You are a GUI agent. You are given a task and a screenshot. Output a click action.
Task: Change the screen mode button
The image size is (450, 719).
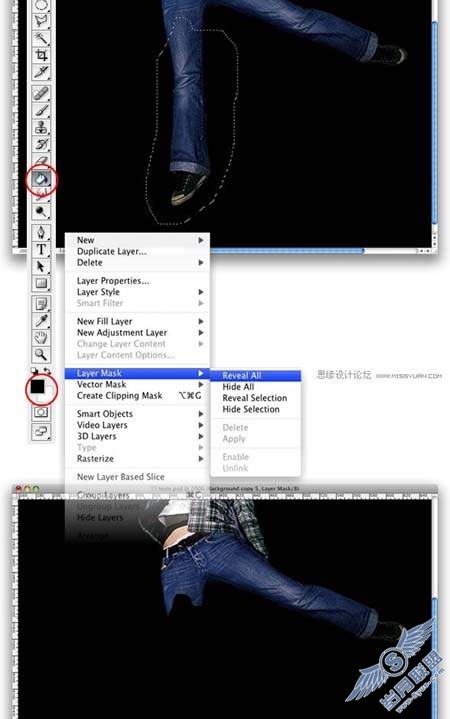pos(41,431)
